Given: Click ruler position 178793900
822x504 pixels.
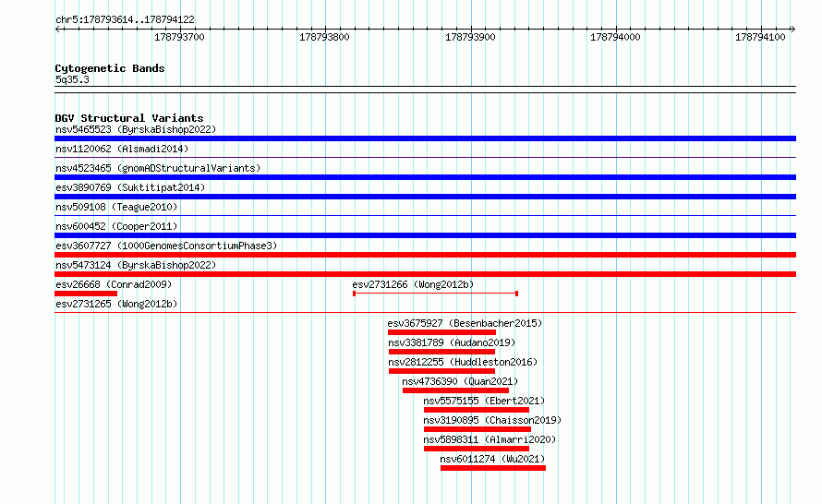Looking at the screenshot, I should coord(470,37).
